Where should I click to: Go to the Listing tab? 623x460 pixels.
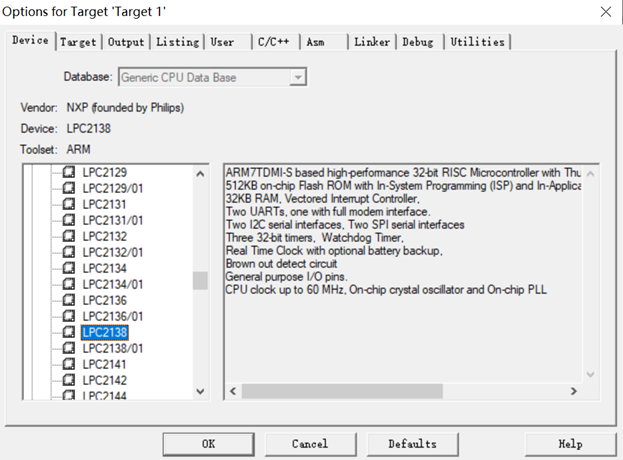tap(177, 42)
